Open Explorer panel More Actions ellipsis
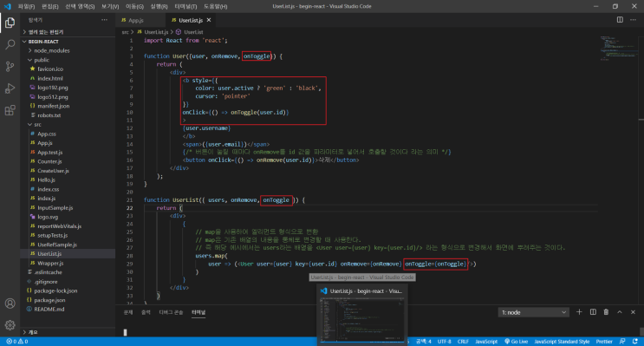The width and height of the screenshot is (644, 346). [104, 20]
